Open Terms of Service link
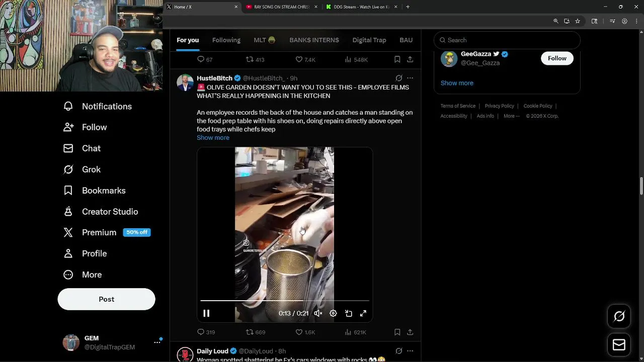This screenshot has width=644, height=362. [x=458, y=106]
